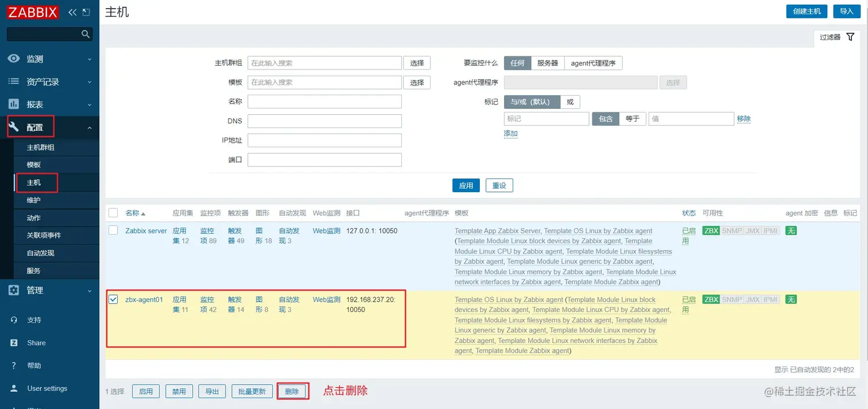Click ZBX availability badge for Zabbix server

click(x=711, y=231)
